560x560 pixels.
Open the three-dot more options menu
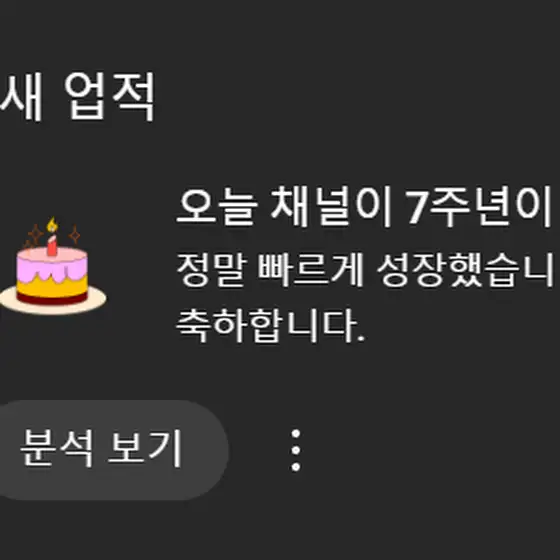point(295,450)
